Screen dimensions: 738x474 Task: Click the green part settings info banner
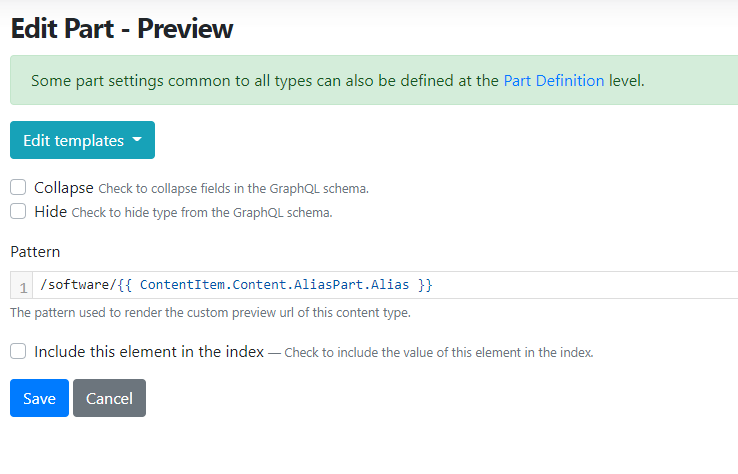[374, 80]
